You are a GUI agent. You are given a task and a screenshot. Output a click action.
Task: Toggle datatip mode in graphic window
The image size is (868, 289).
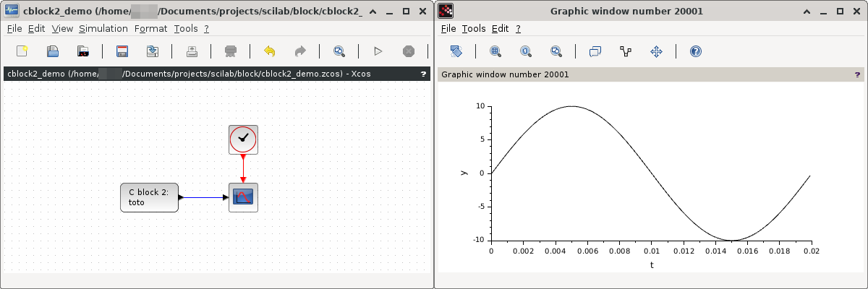(x=595, y=51)
